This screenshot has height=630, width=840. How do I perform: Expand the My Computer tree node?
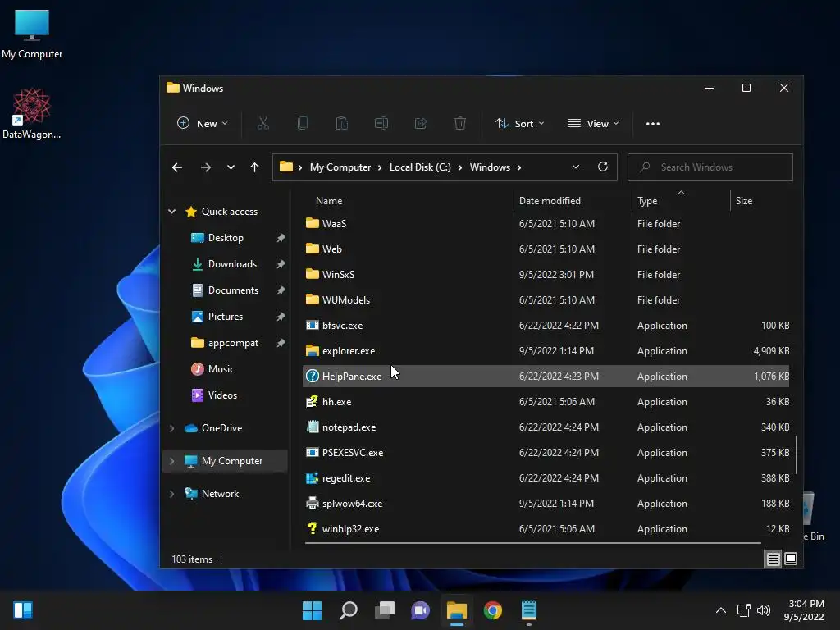coord(172,461)
